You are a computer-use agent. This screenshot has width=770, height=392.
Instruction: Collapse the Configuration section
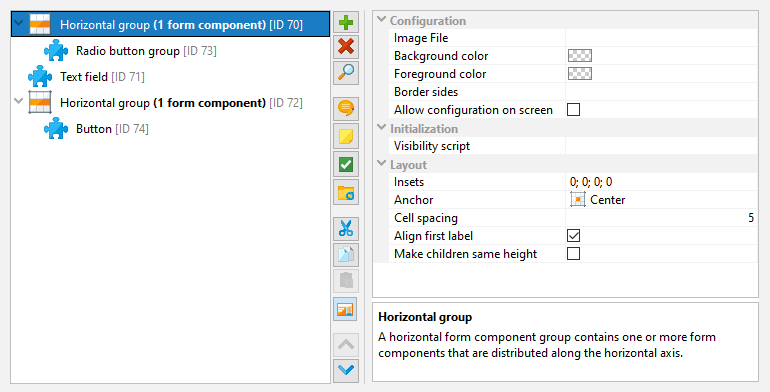coord(382,20)
